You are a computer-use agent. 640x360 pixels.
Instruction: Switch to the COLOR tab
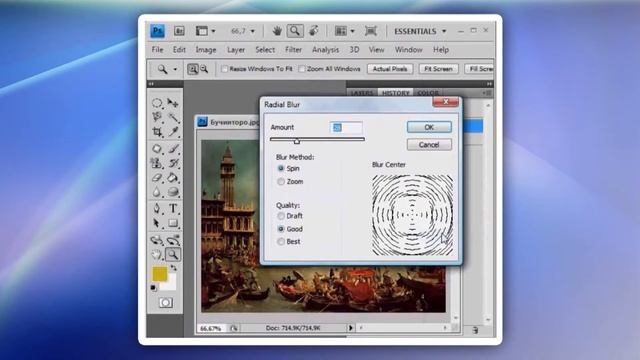428,93
